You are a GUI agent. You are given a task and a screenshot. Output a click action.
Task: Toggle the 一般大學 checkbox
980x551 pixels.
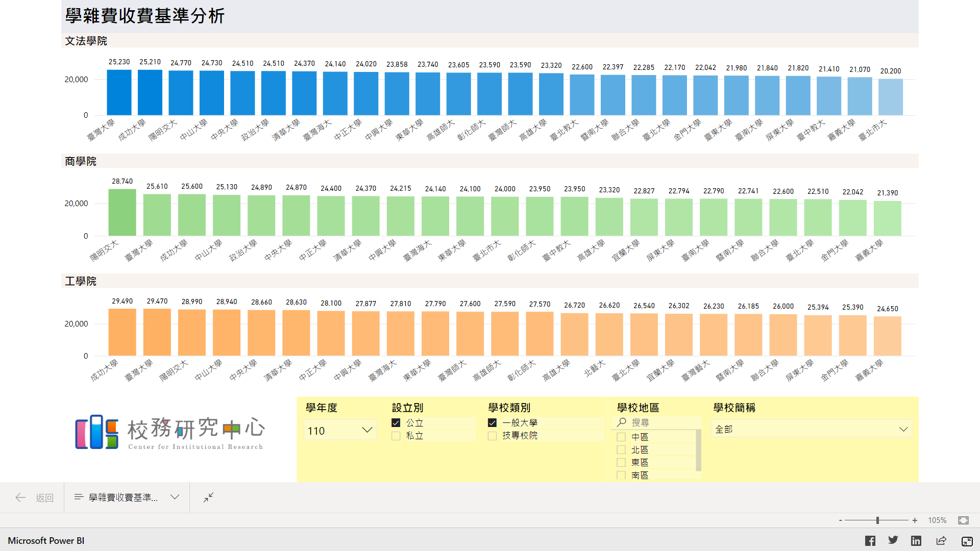click(x=492, y=422)
